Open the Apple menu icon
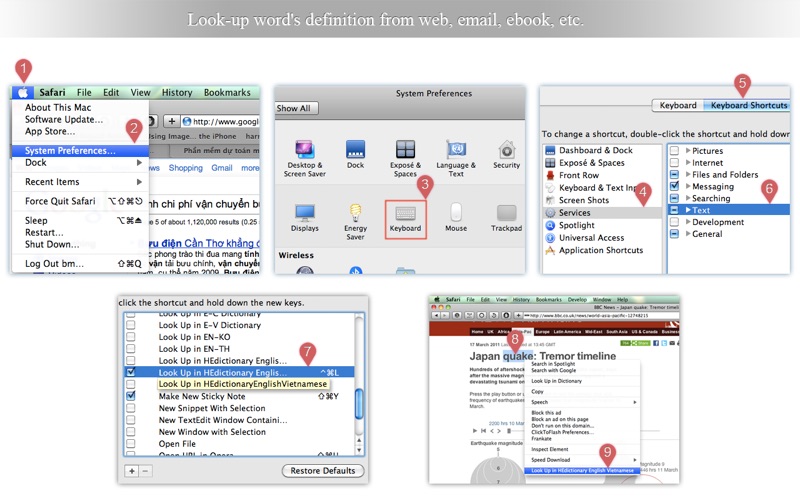The height and width of the screenshot is (500, 800). [x=22, y=92]
